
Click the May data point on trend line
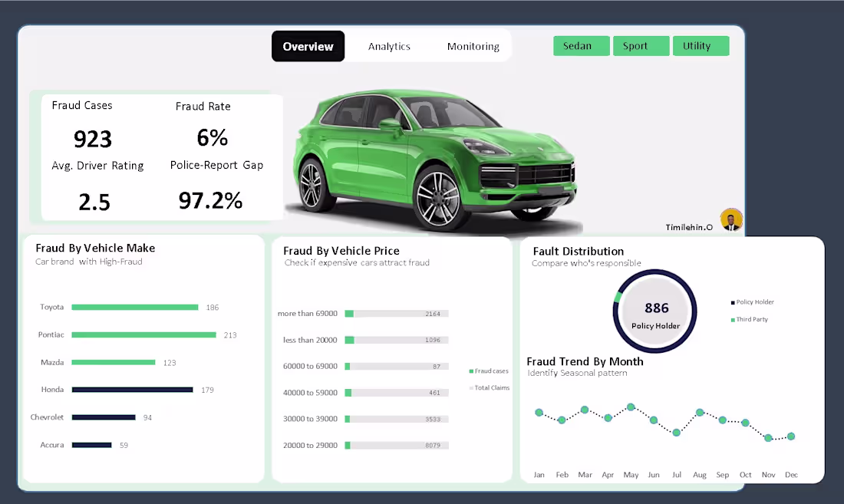tap(631, 407)
